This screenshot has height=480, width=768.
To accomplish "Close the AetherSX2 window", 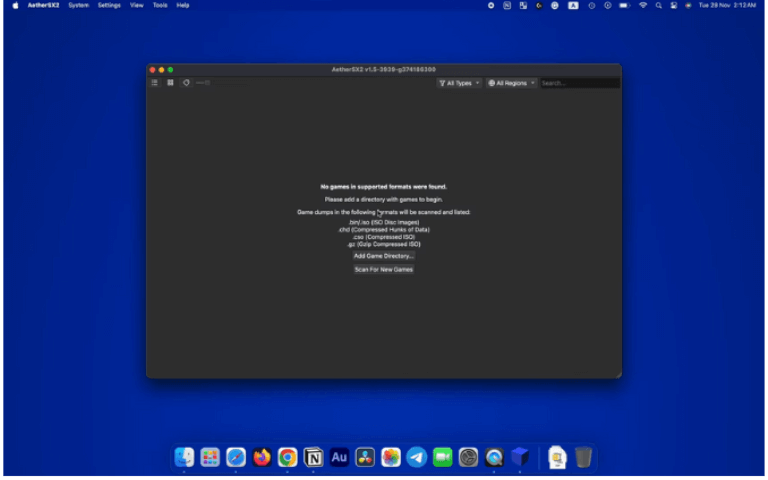I will [152, 70].
